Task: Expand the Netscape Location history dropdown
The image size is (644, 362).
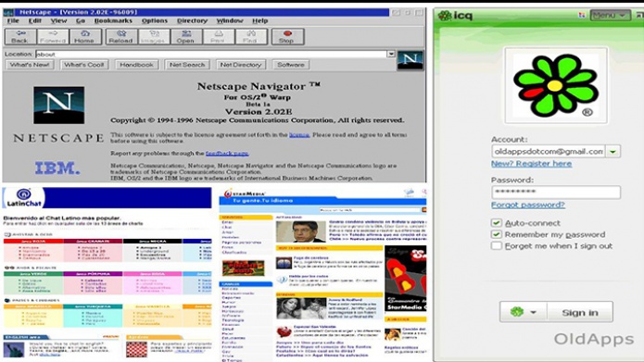Action: pos(391,54)
